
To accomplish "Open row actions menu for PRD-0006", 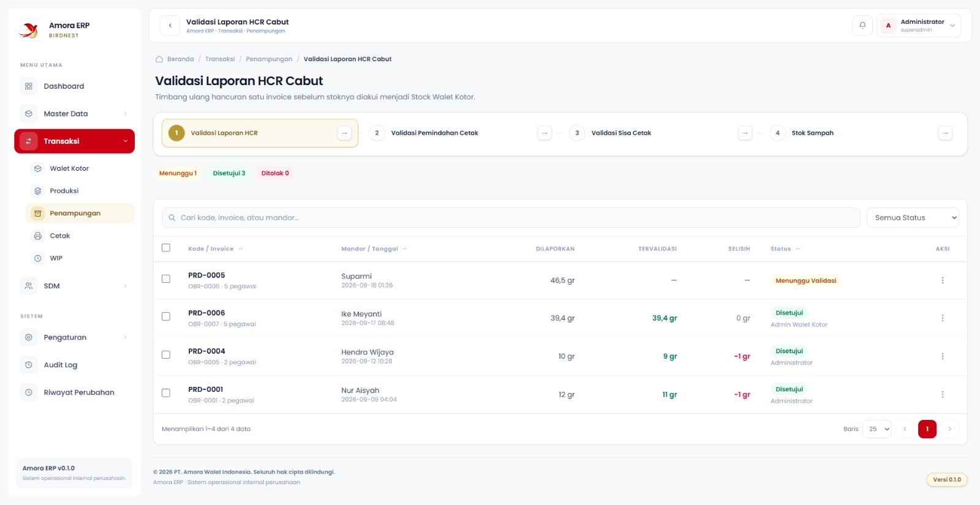I will 943,318.
